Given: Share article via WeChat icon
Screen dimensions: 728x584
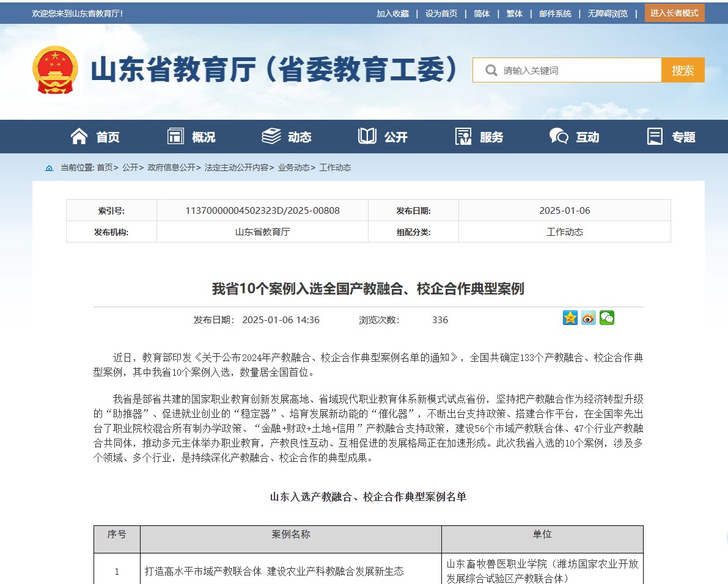Looking at the screenshot, I should click(607, 318).
